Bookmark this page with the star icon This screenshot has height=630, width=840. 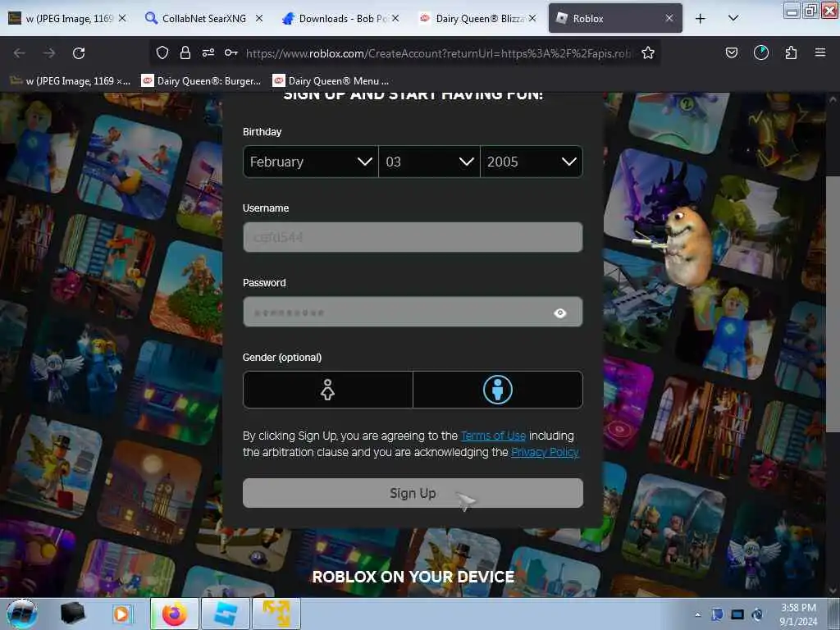click(x=648, y=52)
